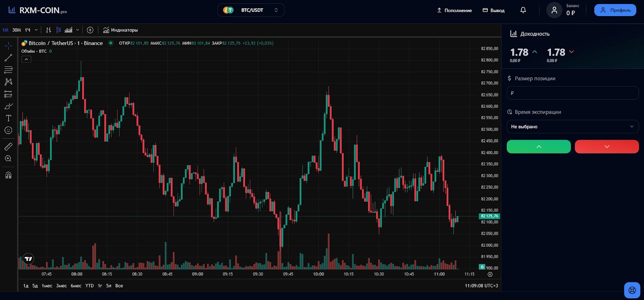Select the trend line drawing tool
Viewport: 644px width, 300px height.
point(8,58)
